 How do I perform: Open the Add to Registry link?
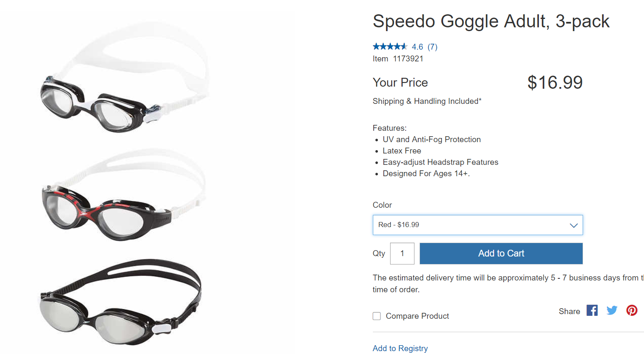point(400,348)
